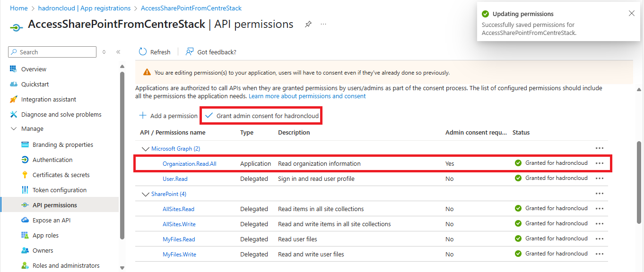Click the Refresh toolbar button
The width and height of the screenshot is (644, 272).
click(155, 52)
